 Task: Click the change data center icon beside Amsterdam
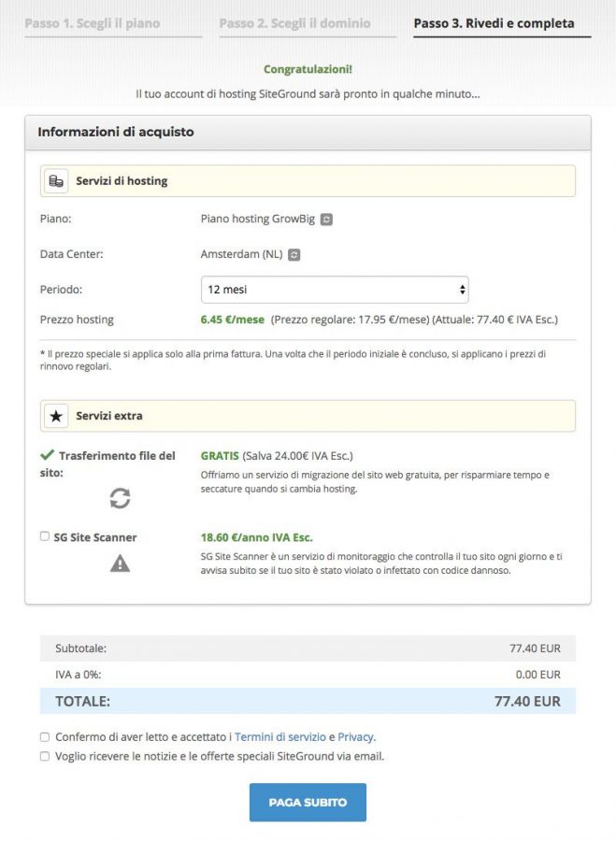click(x=294, y=255)
